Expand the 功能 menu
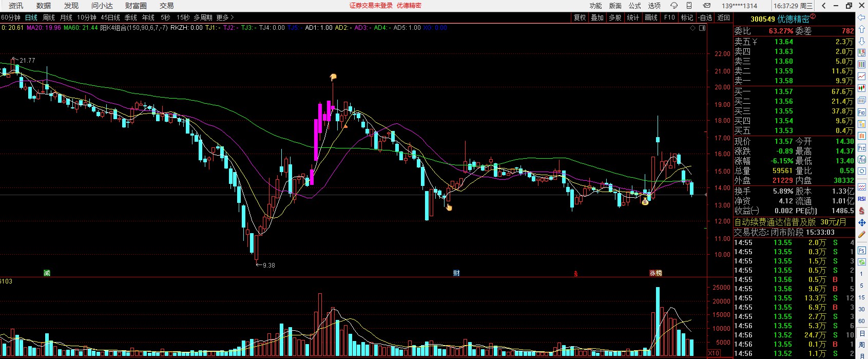The height and width of the screenshot is (359, 868). pos(595,6)
